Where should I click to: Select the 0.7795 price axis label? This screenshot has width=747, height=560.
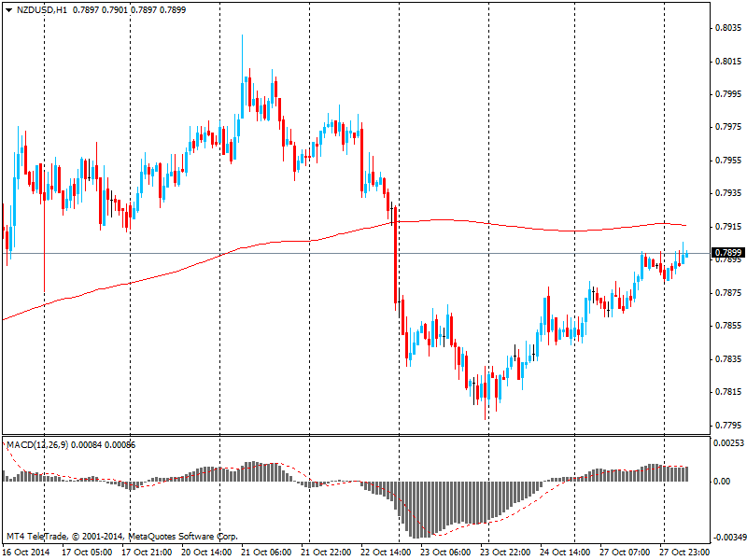(x=727, y=426)
